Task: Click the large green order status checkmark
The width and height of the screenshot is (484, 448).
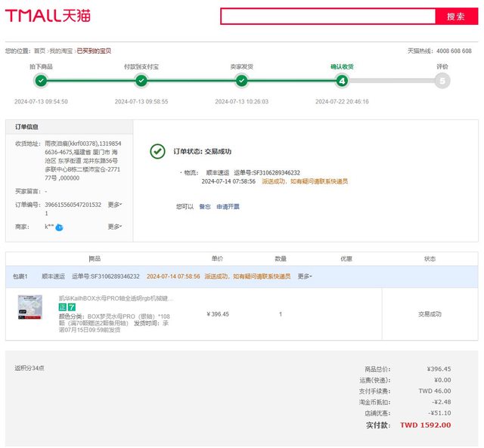Action: [x=157, y=151]
